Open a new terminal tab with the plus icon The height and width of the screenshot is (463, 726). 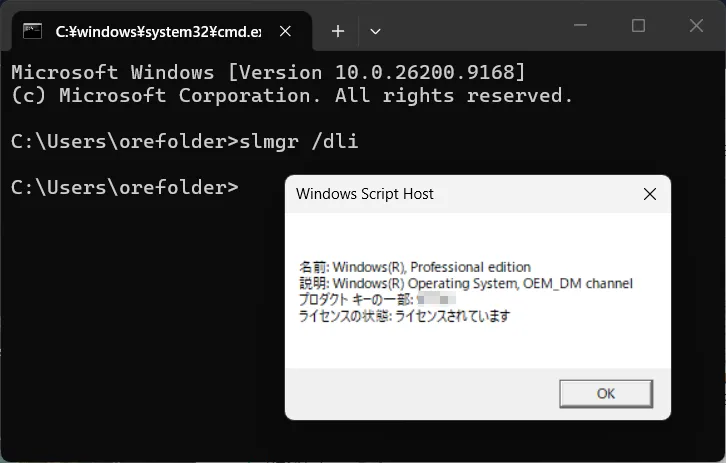pyautogui.click(x=338, y=31)
